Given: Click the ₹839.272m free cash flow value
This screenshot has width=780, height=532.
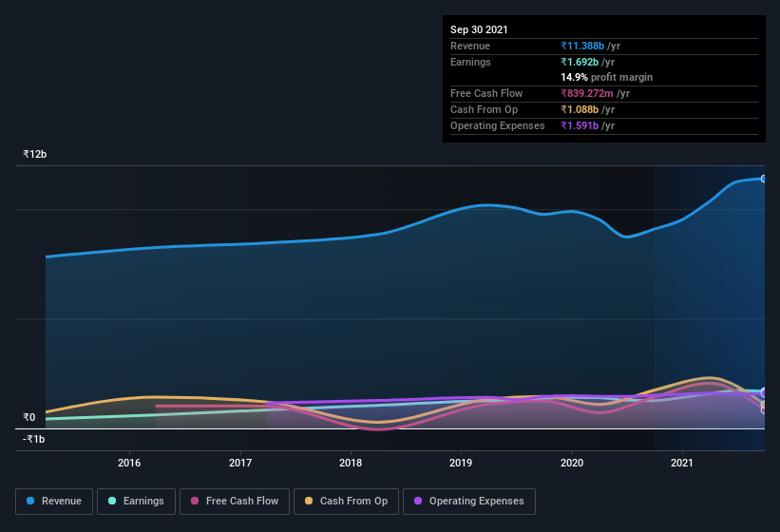Looking at the screenshot, I should coord(586,93).
